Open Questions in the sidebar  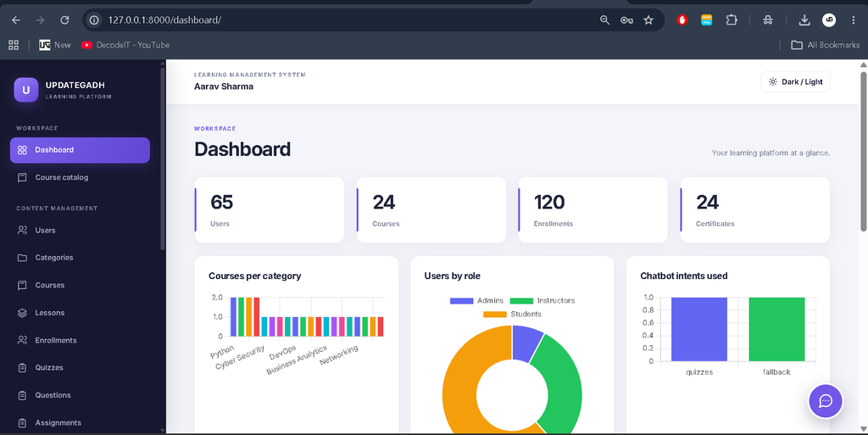point(80,395)
